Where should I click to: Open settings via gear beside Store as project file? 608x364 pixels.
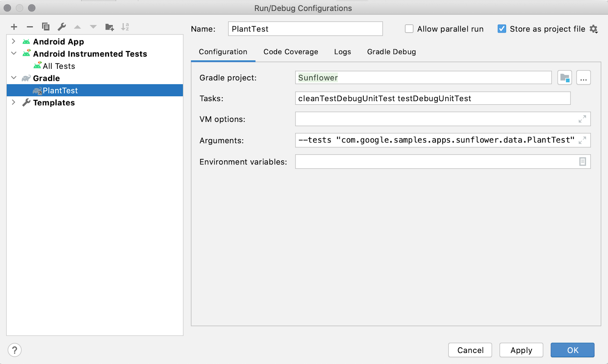click(594, 28)
